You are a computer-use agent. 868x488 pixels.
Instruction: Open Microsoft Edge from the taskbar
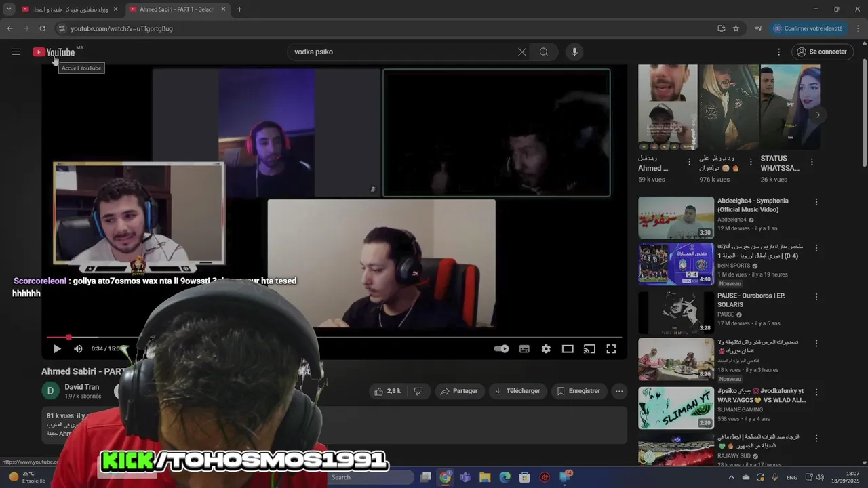click(505, 477)
